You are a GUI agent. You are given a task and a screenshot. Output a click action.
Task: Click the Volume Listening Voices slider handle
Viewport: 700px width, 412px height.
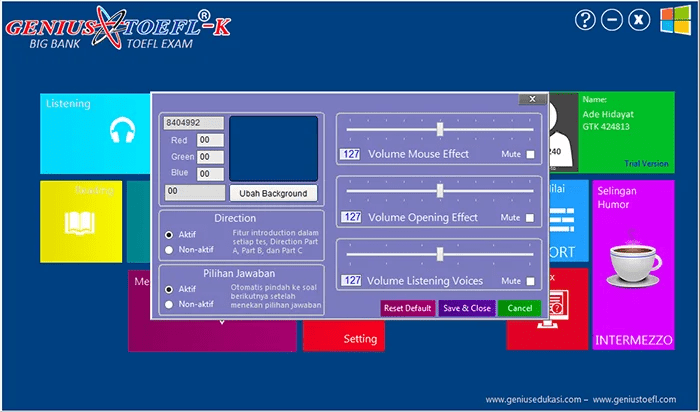pyautogui.click(x=440, y=254)
